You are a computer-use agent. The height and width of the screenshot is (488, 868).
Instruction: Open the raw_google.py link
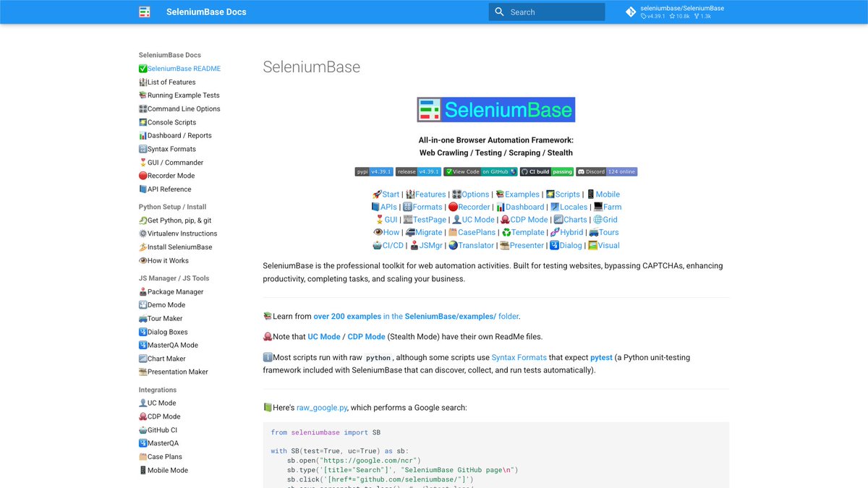click(322, 407)
